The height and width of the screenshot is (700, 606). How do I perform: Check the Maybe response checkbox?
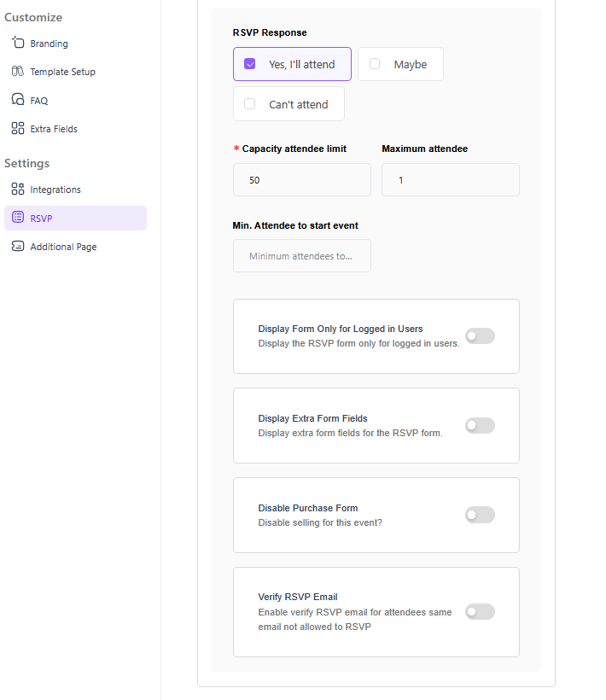pos(375,64)
